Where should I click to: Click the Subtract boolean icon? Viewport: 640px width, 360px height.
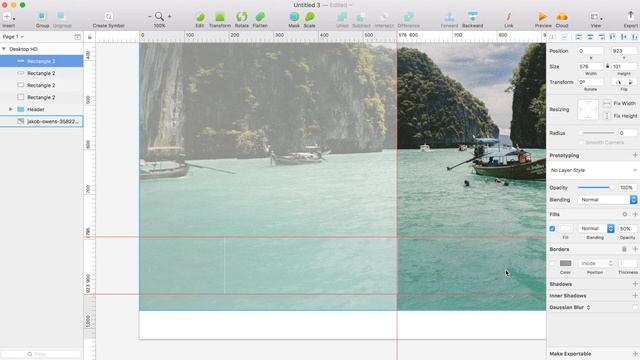tap(361, 17)
